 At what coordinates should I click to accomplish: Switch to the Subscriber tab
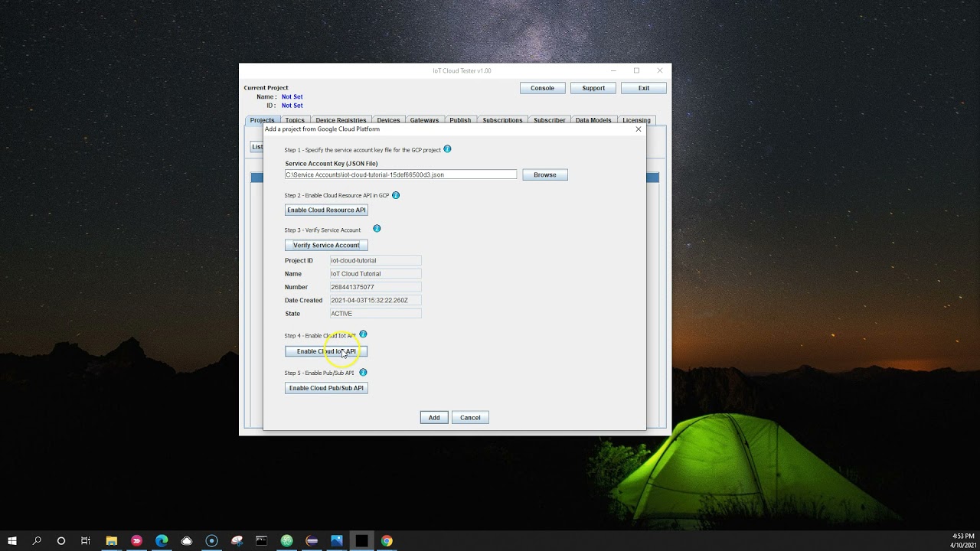(550, 120)
